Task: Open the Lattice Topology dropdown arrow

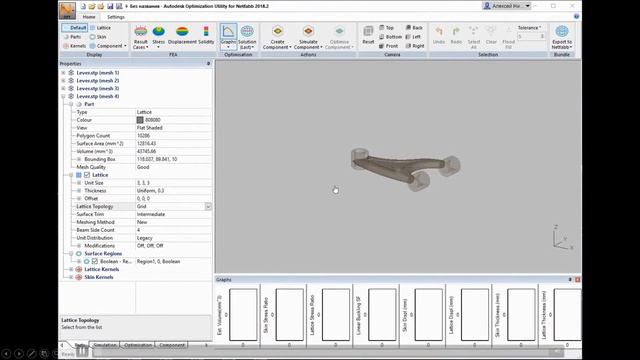Action: [208, 207]
